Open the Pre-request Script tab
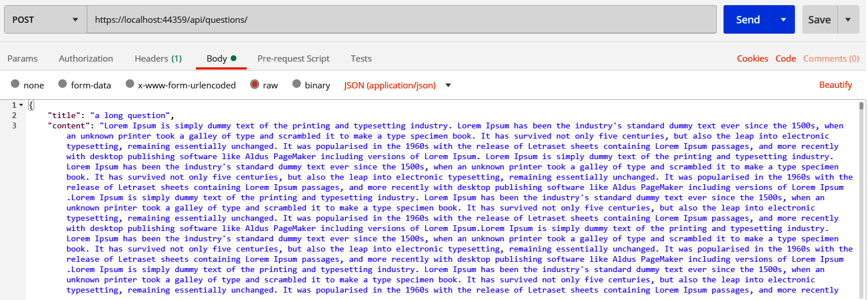 point(293,59)
